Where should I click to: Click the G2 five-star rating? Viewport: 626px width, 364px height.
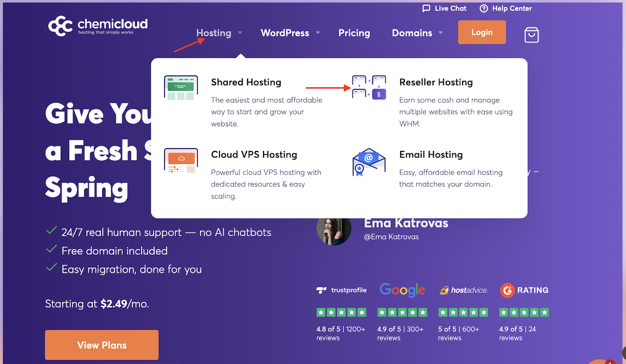(x=524, y=312)
